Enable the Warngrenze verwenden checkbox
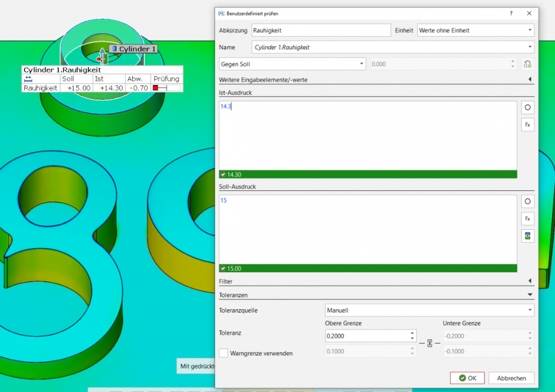Screen dimensions: 555x392 [x=223, y=353]
